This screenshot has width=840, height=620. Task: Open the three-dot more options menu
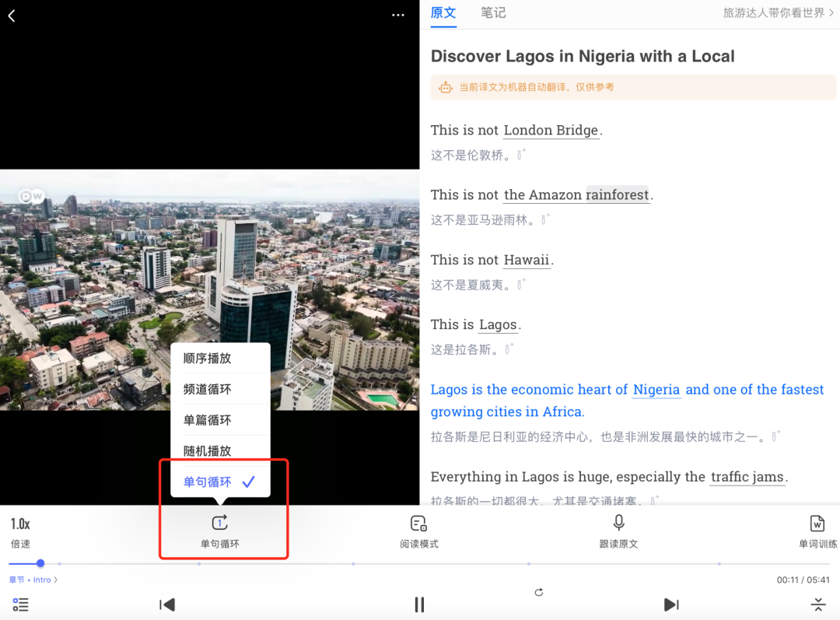click(398, 15)
